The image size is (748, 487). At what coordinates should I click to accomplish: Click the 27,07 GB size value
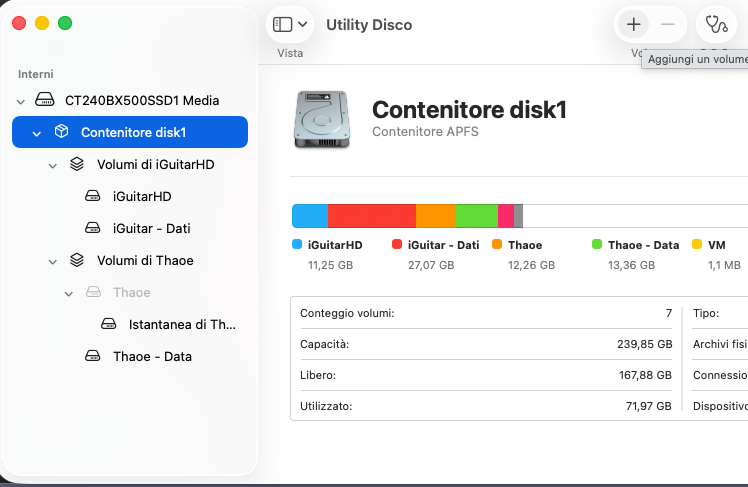click(431, 265)
